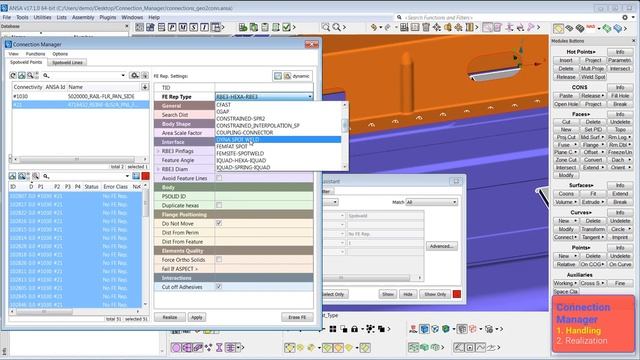Toggle the Force Ortho Solids checkbox
Viewport: 640px width, 360px height.
[219, 259]
